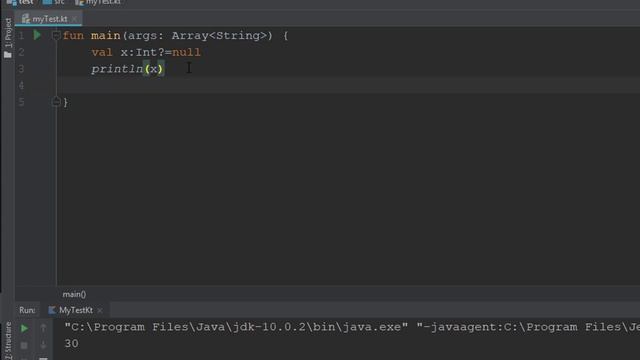Screen dimensions: 640x360
Task: Click the java.exe command line in console
Action: (x=352, y=327)
